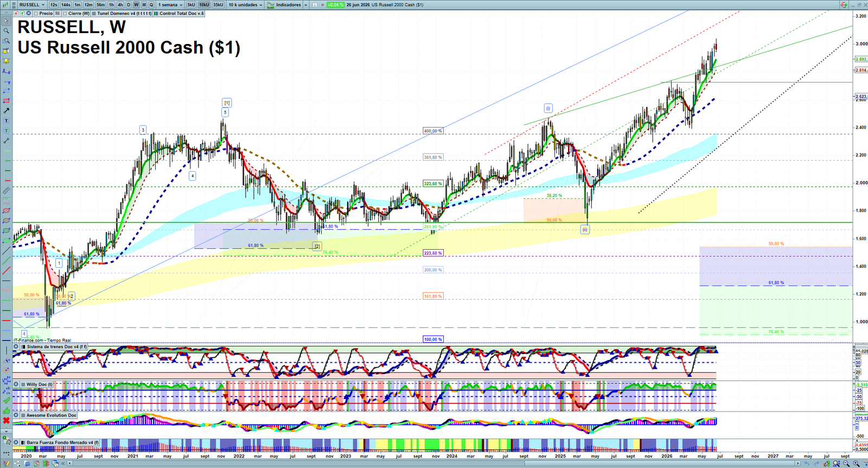
Task: Toggle Barra Fuerza Fondo Mercado color box
Action: pyautogui.click(x=23, y=442)
